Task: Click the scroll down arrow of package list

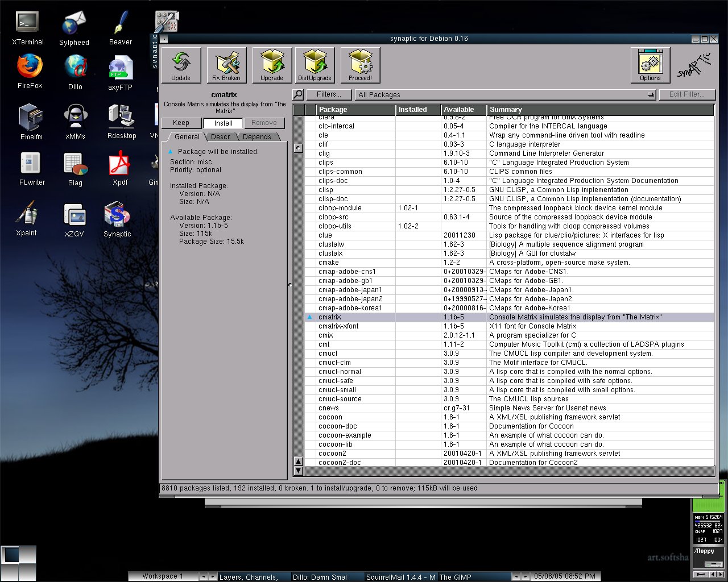Action: click(x=298, y=471)
